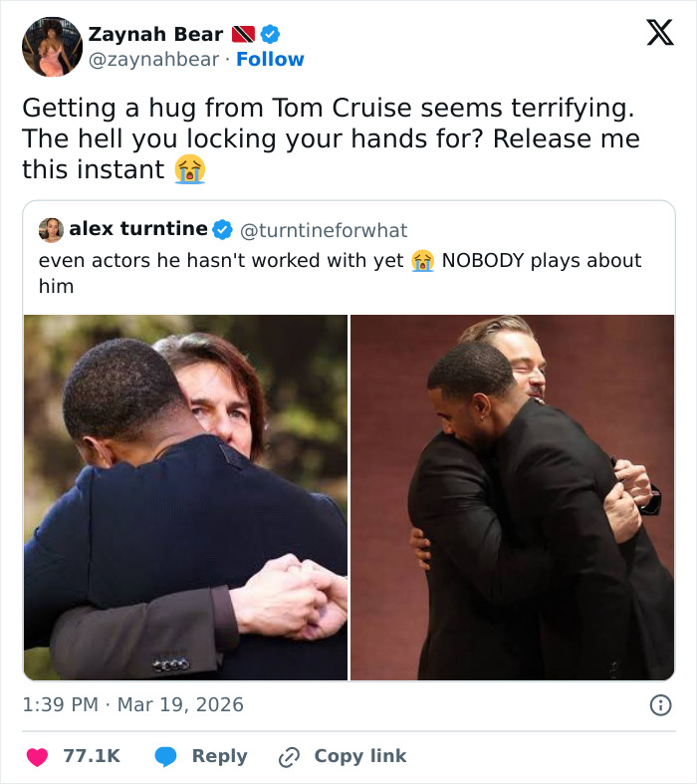This screenshot has height=784, width=697.
Task: Open the right hug photo thumbnail
Action: [x=512, y=497]
